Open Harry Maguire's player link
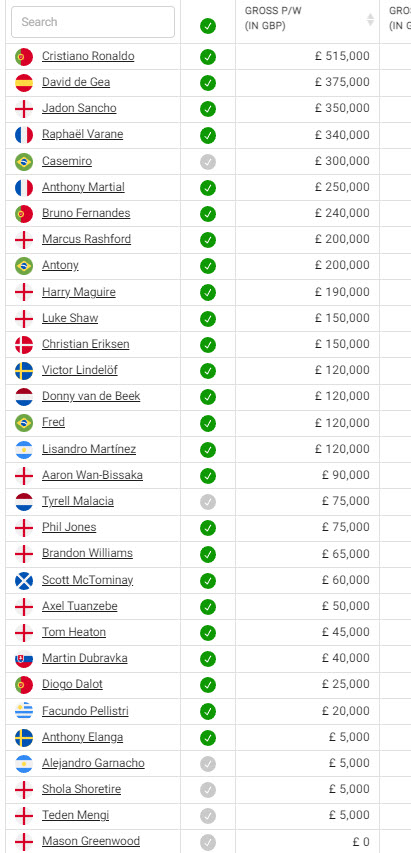 [x=79, y=292]
